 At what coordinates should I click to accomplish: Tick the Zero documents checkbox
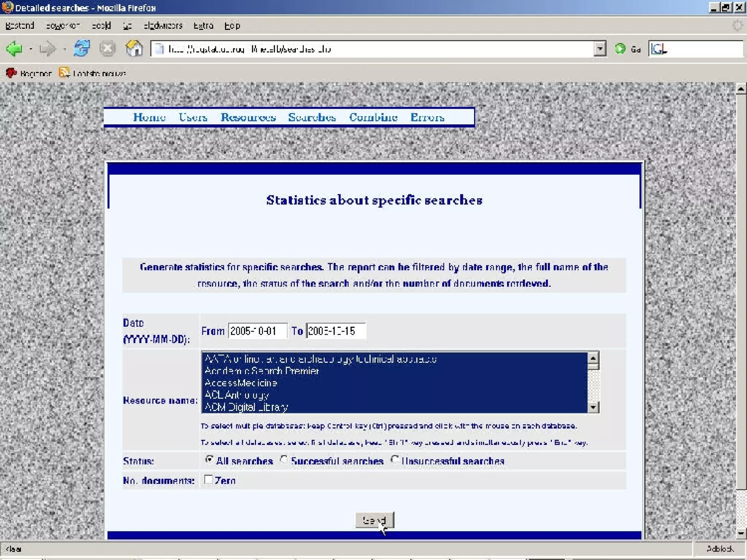click(x=208, y=479)
